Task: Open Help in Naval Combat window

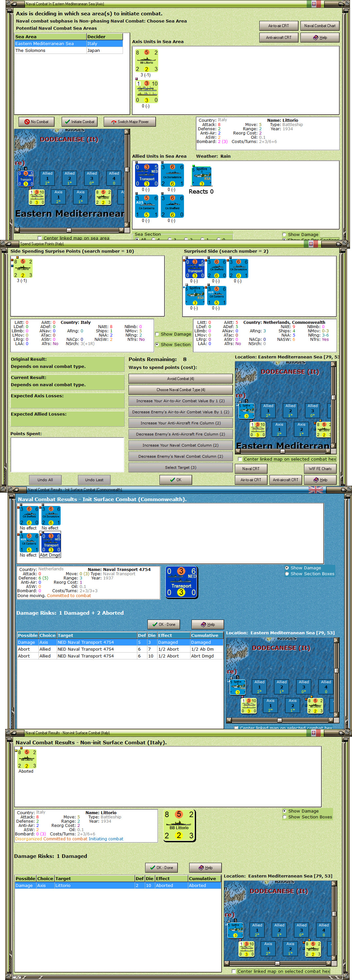Action: [320, 38]
